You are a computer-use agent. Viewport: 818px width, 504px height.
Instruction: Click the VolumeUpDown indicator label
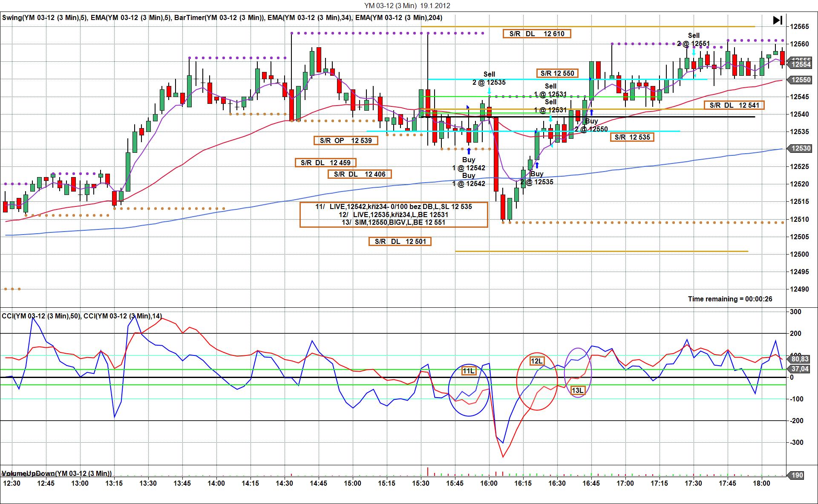(56, 473)
